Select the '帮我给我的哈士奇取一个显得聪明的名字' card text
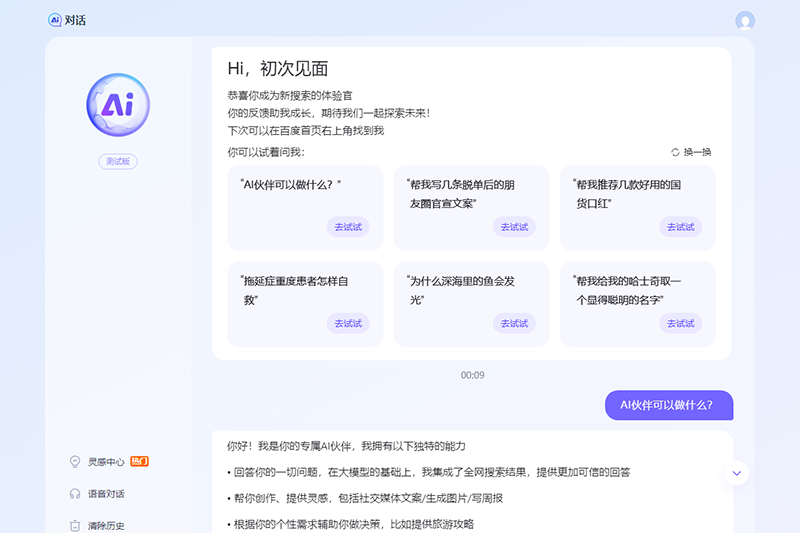 pyautogui.click(x=627, y=290)
